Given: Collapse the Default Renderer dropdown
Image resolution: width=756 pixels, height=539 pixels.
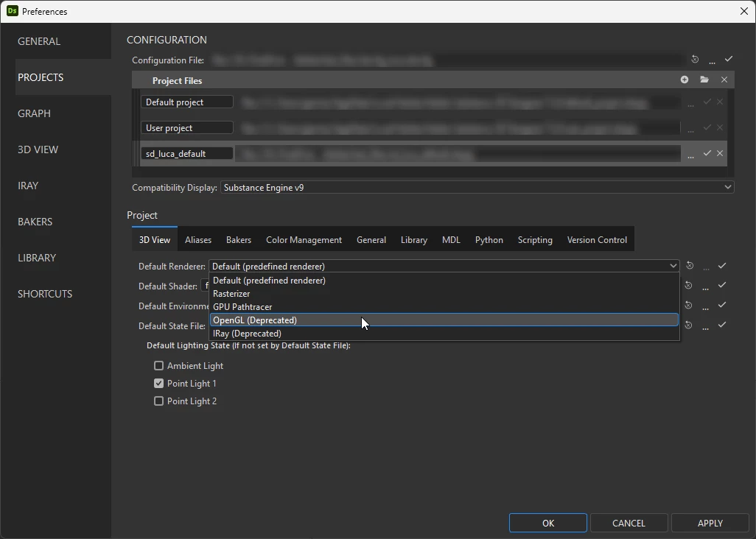Looking at the screenshot, I should [x=444, y=266].
